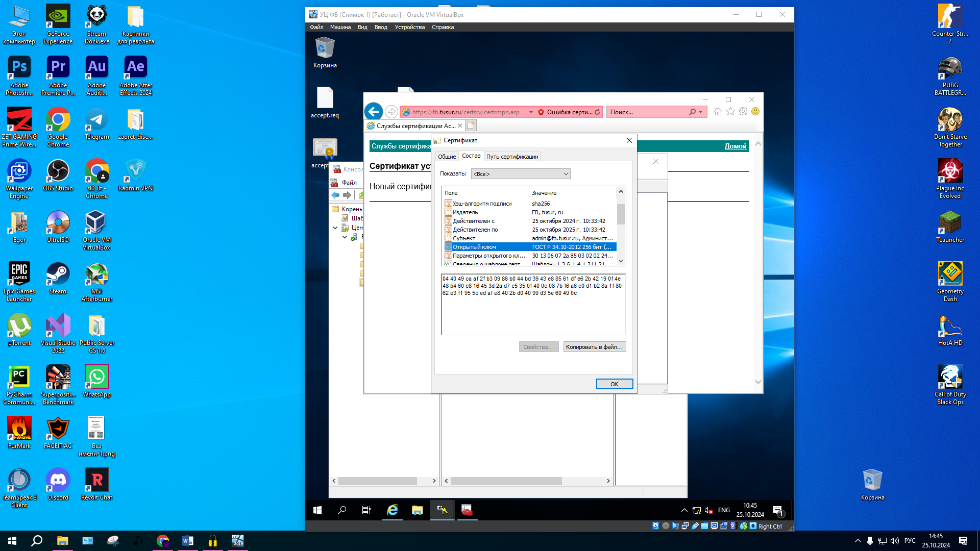The image size is (980, 551).
Task: Switch to the Путь сертификации tab
Action: (512, 157)
